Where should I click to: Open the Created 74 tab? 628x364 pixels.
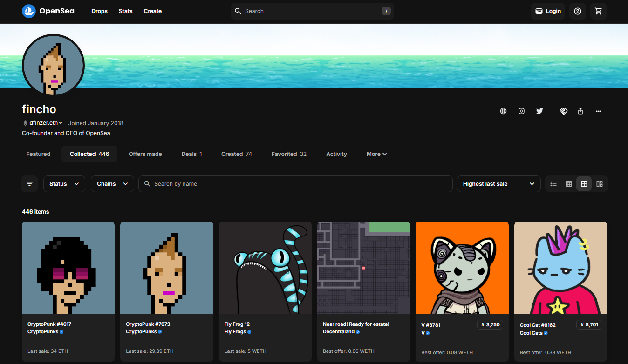tap(237, 154)
